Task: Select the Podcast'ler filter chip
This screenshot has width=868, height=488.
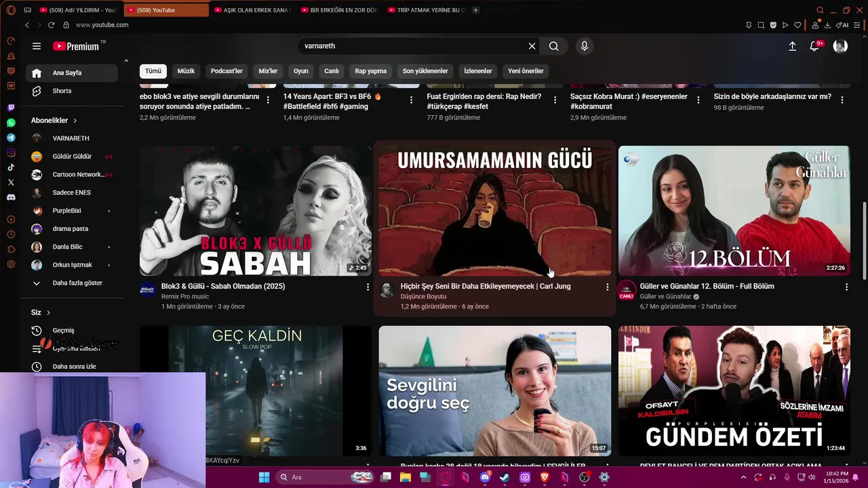Action: tap(226, 71)
